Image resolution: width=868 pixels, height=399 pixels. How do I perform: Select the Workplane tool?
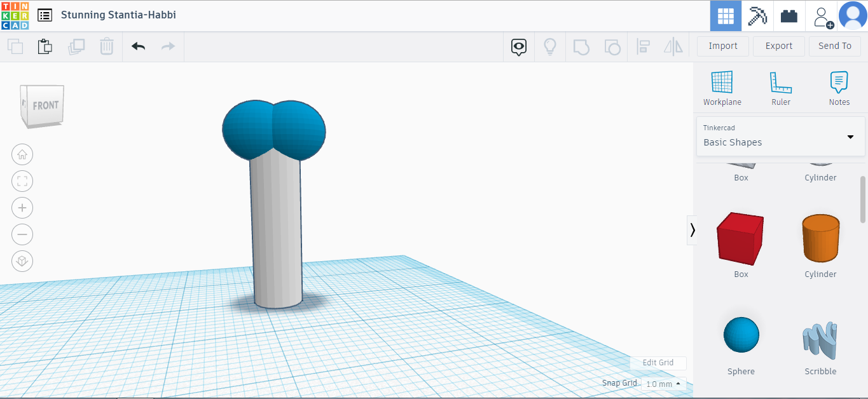[722, 88]
